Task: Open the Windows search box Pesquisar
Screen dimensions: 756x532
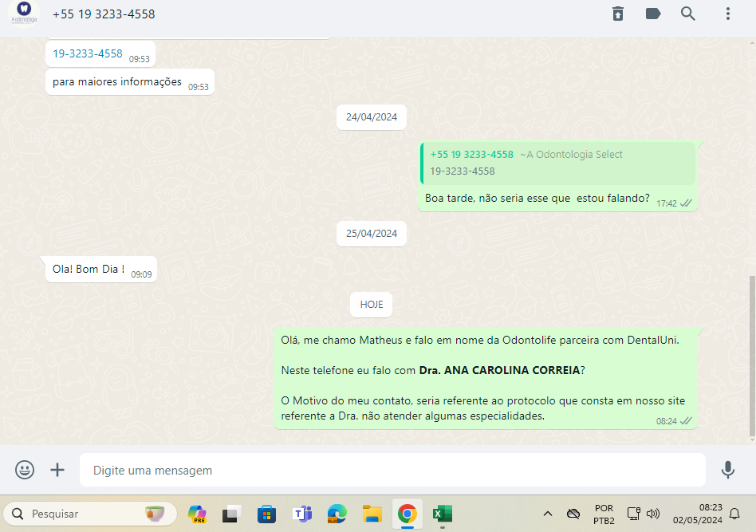Action: [90, 514]
